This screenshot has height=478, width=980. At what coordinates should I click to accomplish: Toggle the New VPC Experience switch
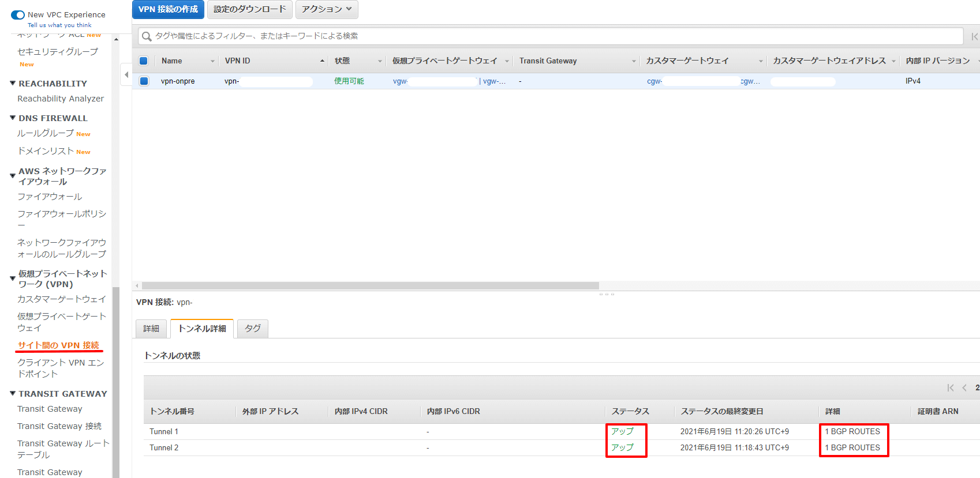click(18, 15)
